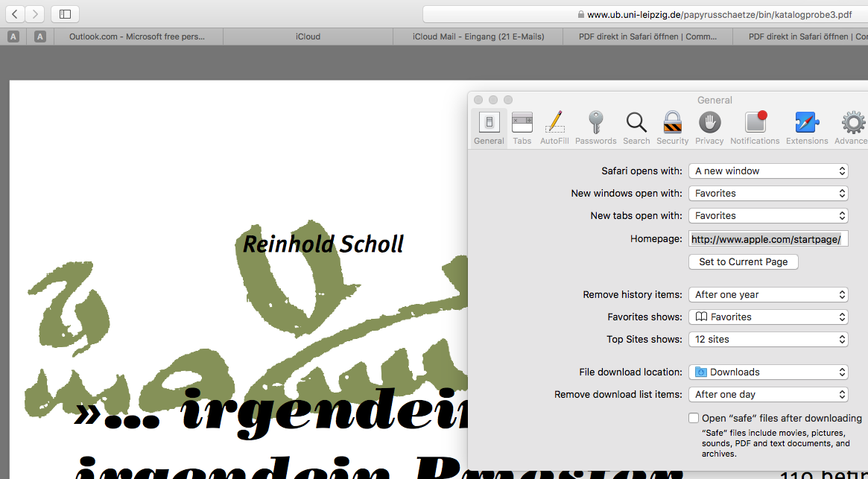
Task: Open the Security preferences pane
Action: [x=673, y=128]
